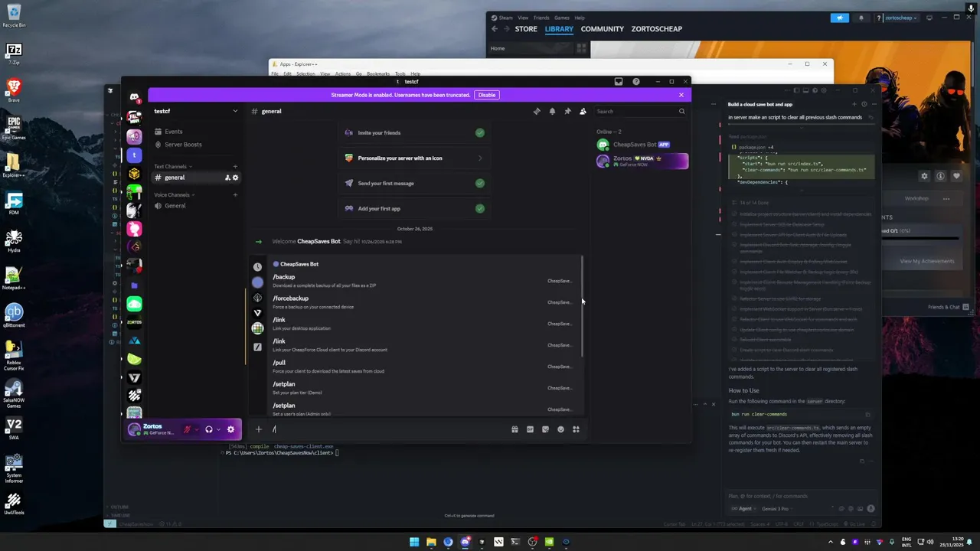The image size is (980, 551).
Task: Open Windows Start button on taskbar
Action: [x=414, y=542]
